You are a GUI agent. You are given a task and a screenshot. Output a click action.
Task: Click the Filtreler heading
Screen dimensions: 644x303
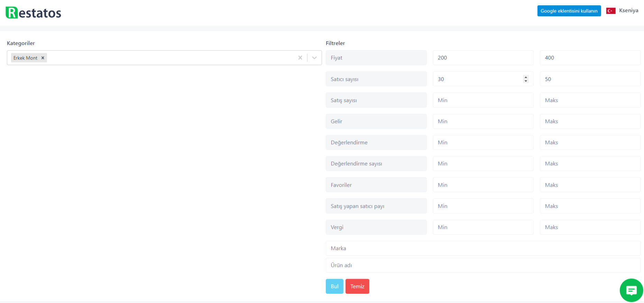tap(335, 43)
